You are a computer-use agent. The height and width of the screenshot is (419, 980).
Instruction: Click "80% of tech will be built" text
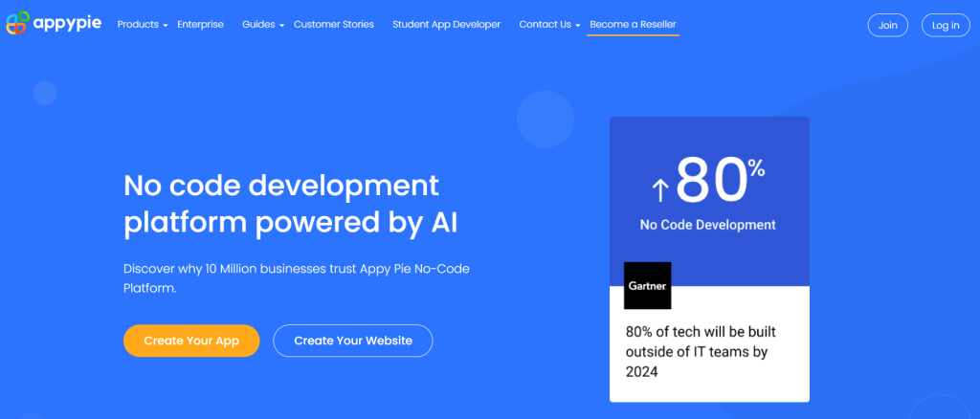[701, 352]
